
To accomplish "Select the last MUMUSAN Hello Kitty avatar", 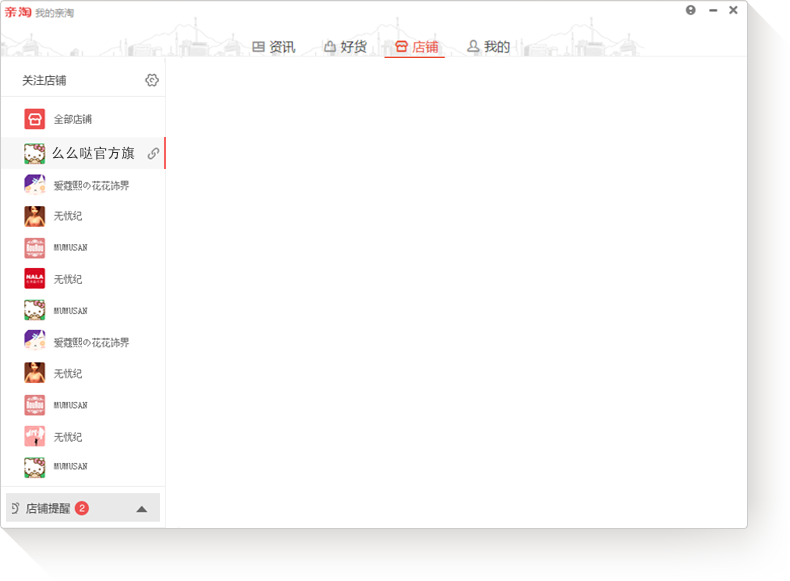I will tap(34, 467).
